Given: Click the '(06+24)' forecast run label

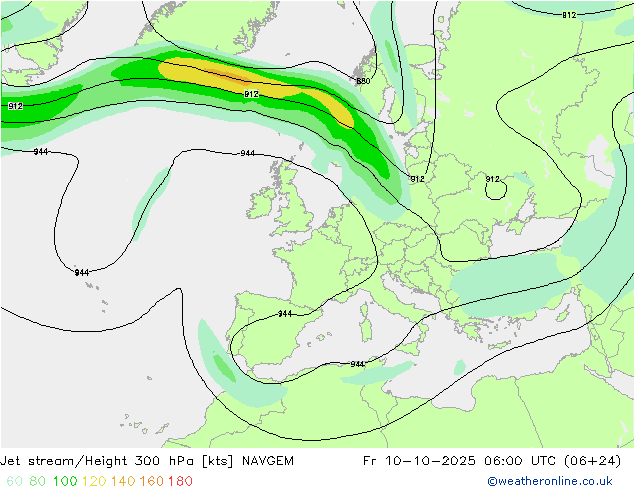Looking at the screenshot, I should pos(592,461).
